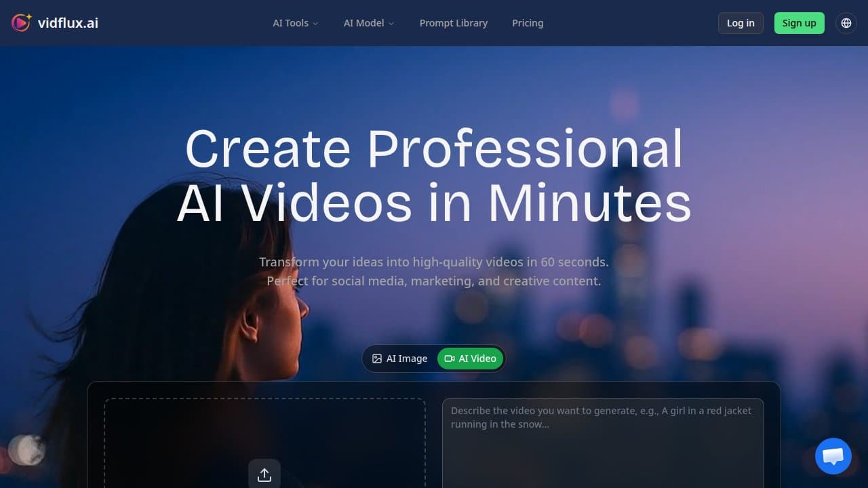Expand the AI Tools dropdown
The height and width of the screenshot is (488, 868).
click(295, 23)
